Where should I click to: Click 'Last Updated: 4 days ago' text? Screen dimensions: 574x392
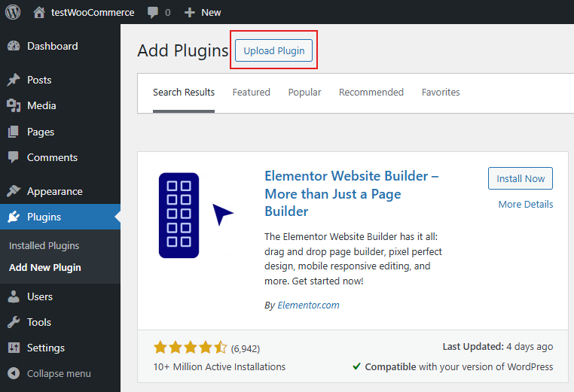point(498,347)
